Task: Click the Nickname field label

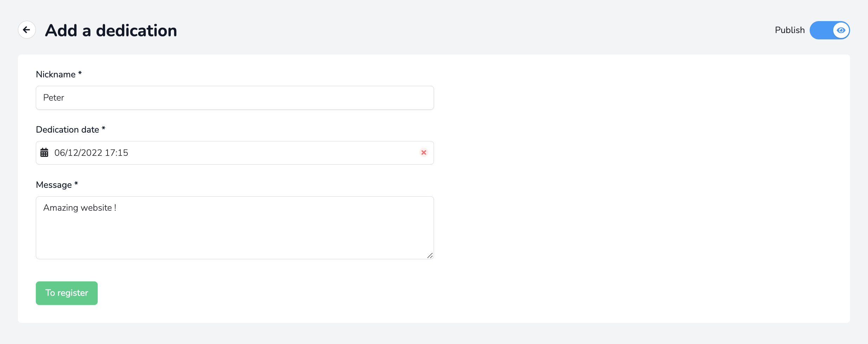Action: [56, 75]
